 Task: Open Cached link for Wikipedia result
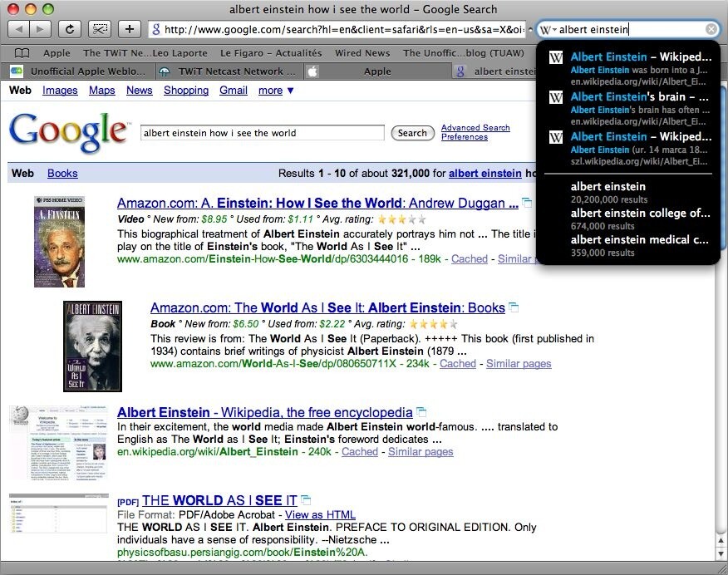pyautogui.click(x=360, y=451)
